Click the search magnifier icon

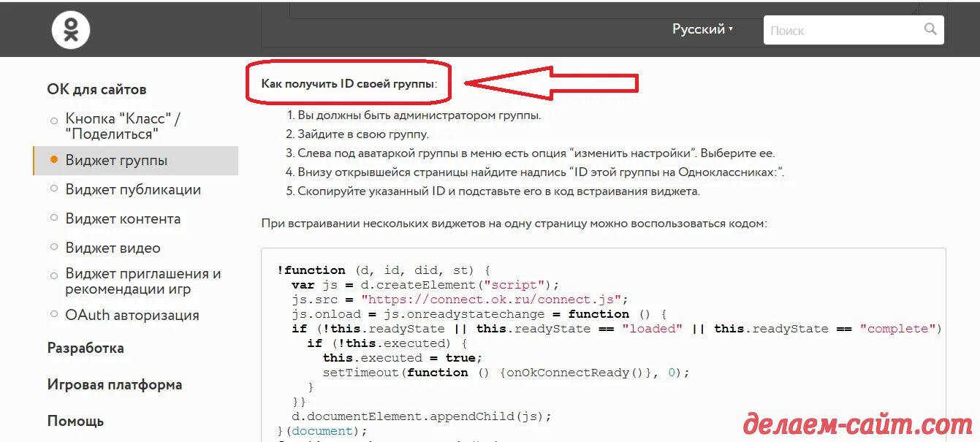pyautogui.click(x=930, y=29)
